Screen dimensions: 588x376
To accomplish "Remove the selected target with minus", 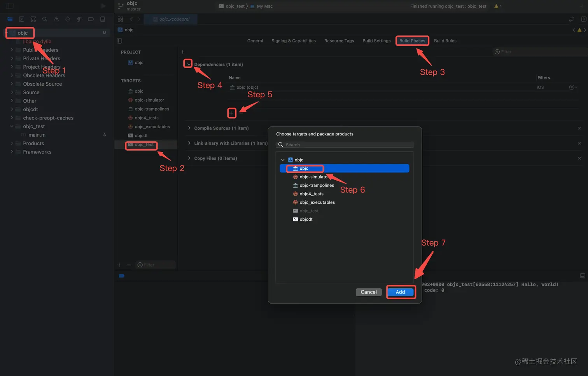I will [129, 265].
